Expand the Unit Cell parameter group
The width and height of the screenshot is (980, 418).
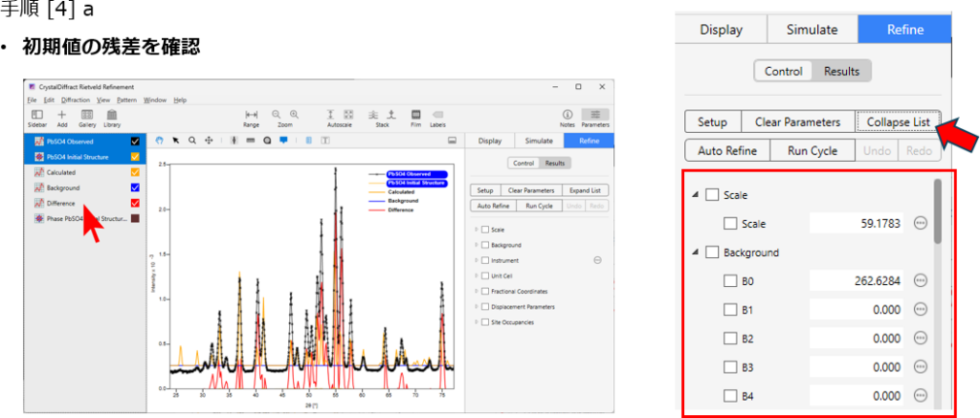476,275
